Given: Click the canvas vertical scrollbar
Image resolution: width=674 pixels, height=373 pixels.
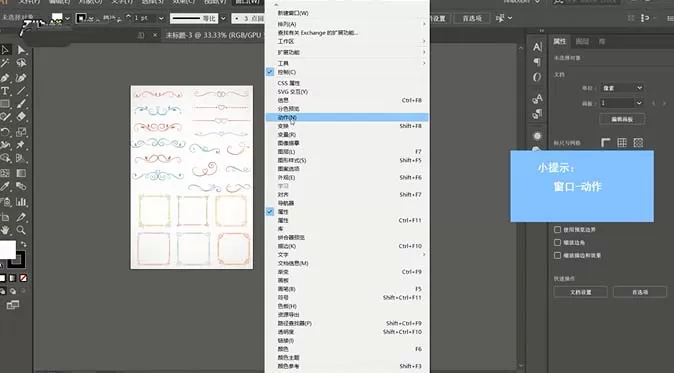Looking at the screenshot, I should [521, 206].
